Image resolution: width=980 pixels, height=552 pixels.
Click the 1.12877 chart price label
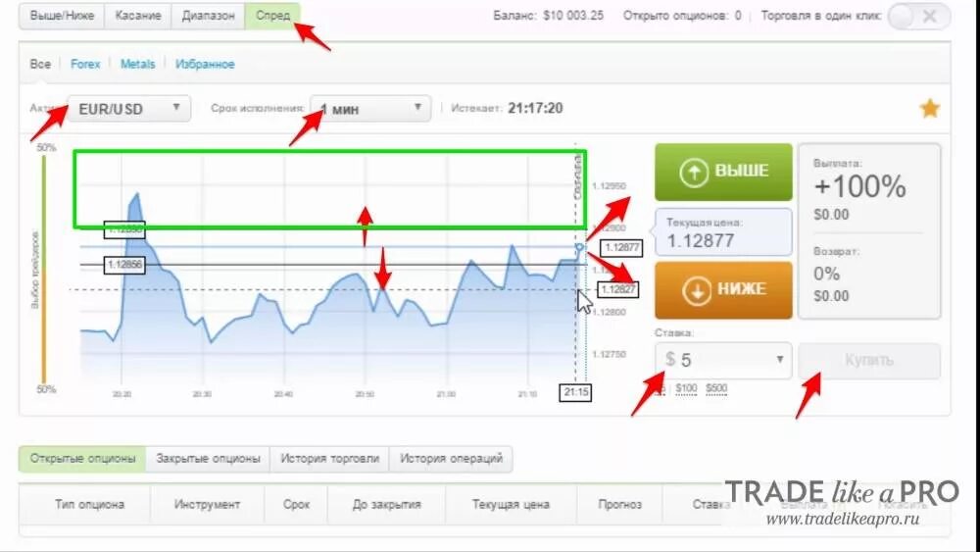click(x=621, y=247)
